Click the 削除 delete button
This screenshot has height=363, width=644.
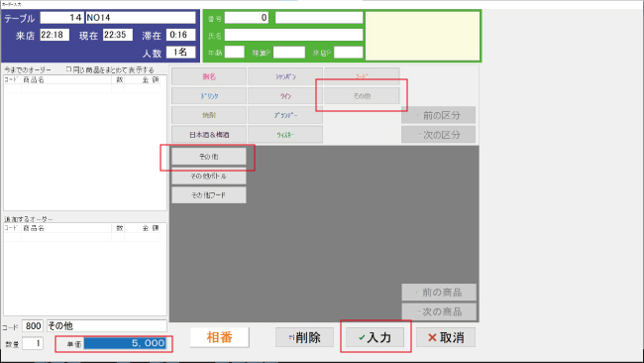tap(304, 337)
